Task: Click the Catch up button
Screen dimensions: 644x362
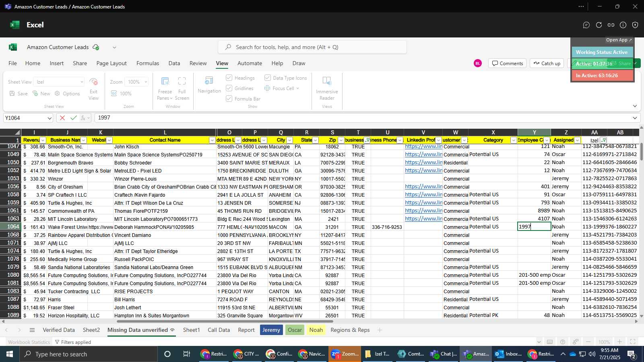Action: [547, 63]
